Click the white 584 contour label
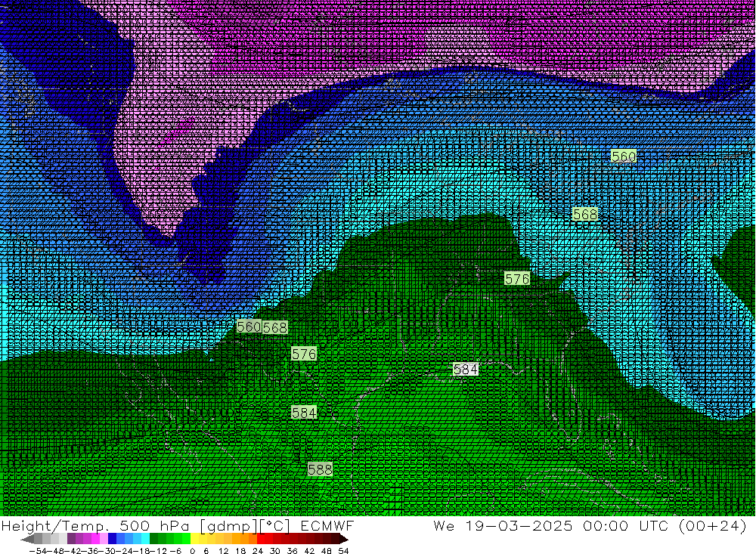Image resolution: width=756 pixels, height=554 pixels. 465,370
